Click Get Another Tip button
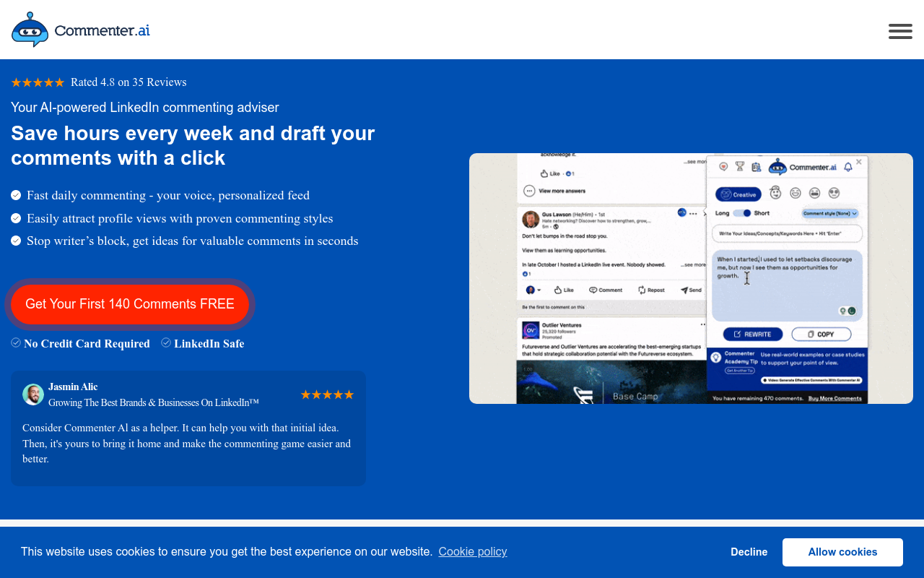The image size is (924, 578). point(740,370)
